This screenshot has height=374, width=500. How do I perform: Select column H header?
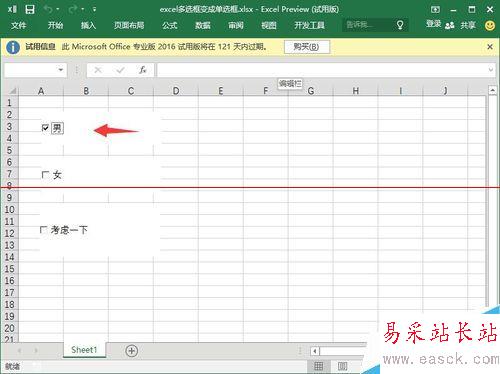[355, 91]
